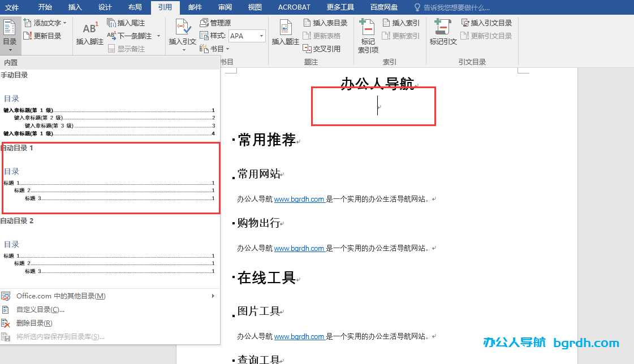Switch to the 设计 tab

[105, 7]
